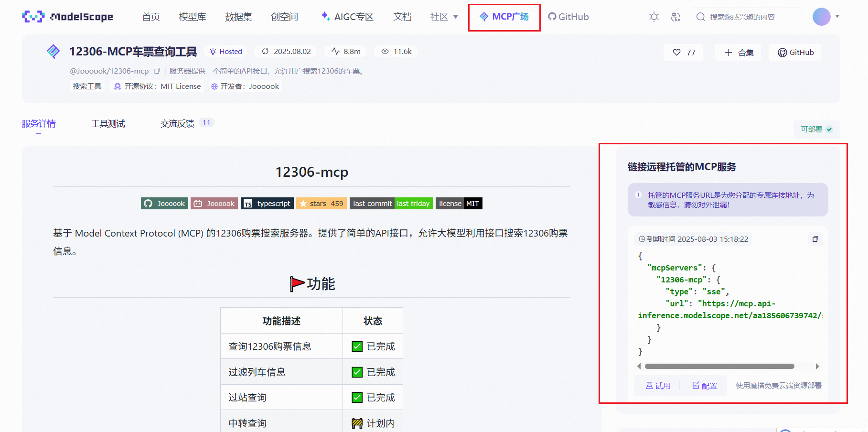The image size is (868, 432).
Task: Switch to the 工具测试 tab
Action: pyautogui.click(x=108, y=124)
